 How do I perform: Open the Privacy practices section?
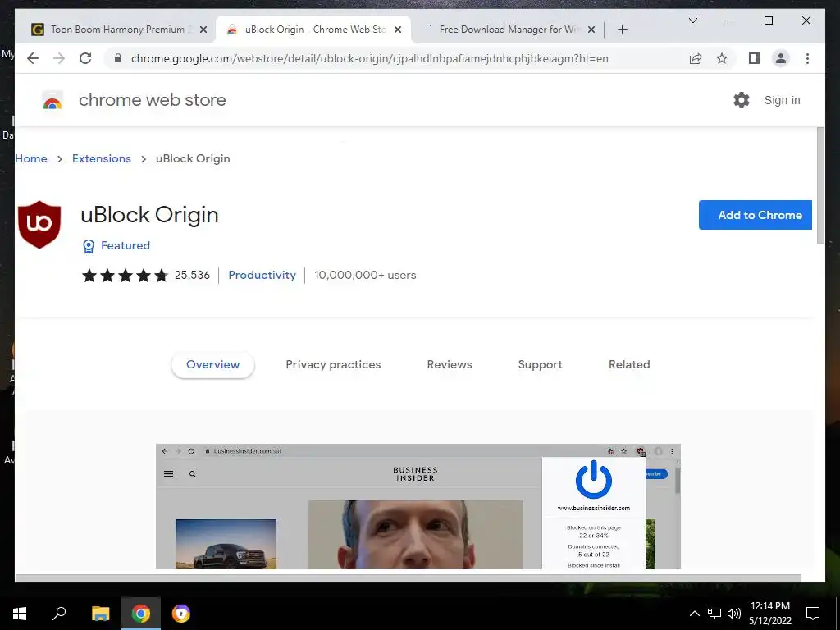pyautogui.click(x=333, y=365)
